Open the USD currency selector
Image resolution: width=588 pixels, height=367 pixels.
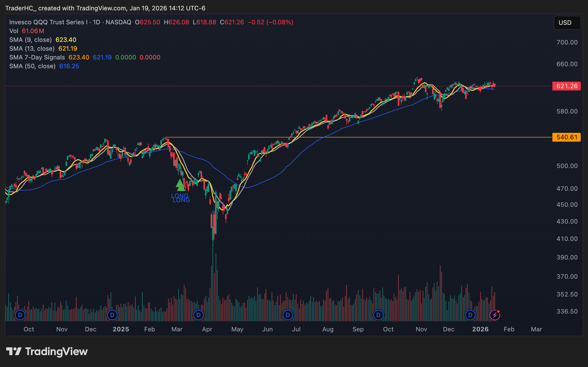coord(567,23)
